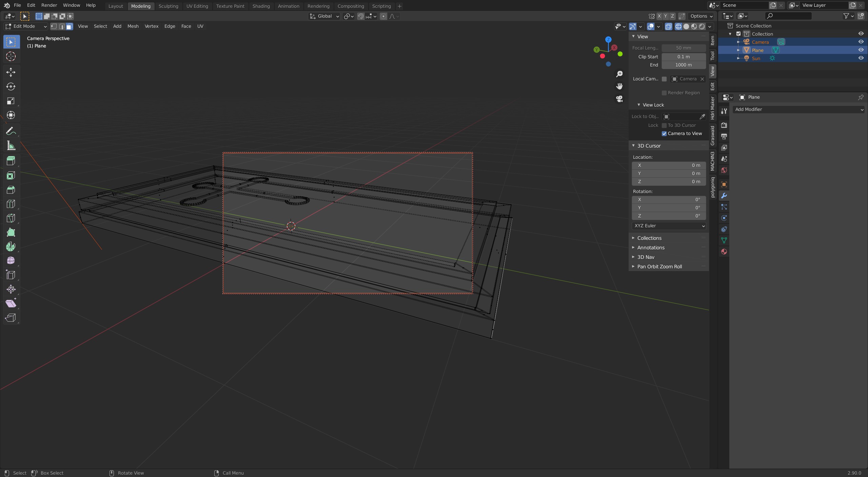Enable Camera to View checkbox
868x477 pixels.
[x=664, y=134]
